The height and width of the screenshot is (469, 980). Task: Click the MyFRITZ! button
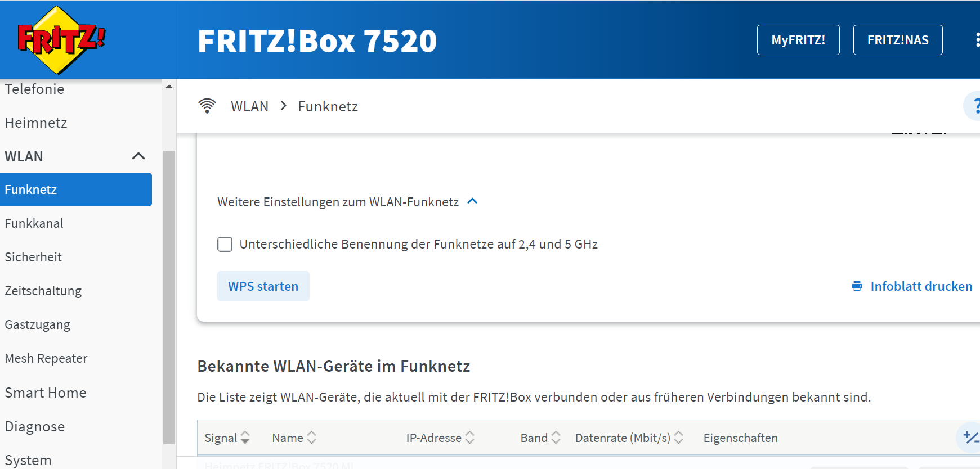tap(798, 40)
